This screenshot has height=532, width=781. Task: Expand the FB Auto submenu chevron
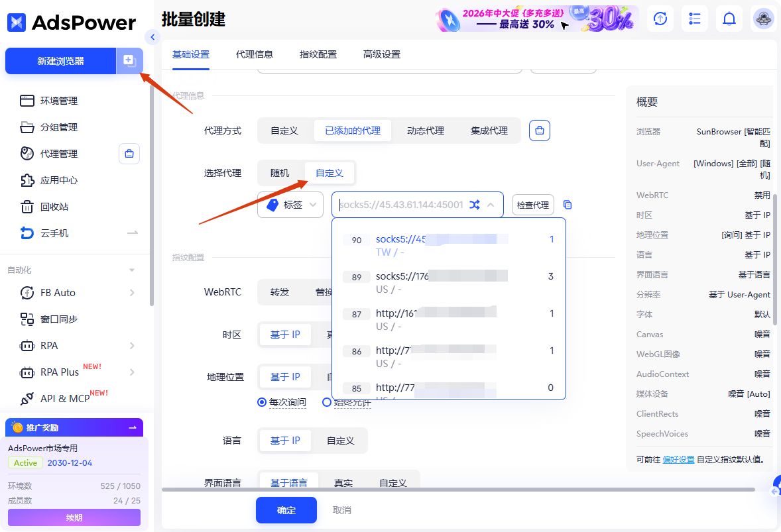click(x=132, y=293)
